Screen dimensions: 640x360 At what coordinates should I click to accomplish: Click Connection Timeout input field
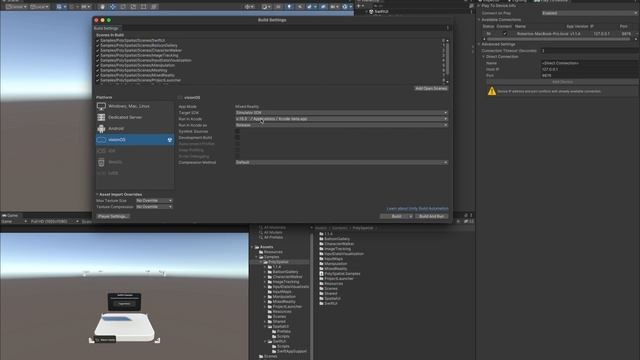click(x=589, y=51)
